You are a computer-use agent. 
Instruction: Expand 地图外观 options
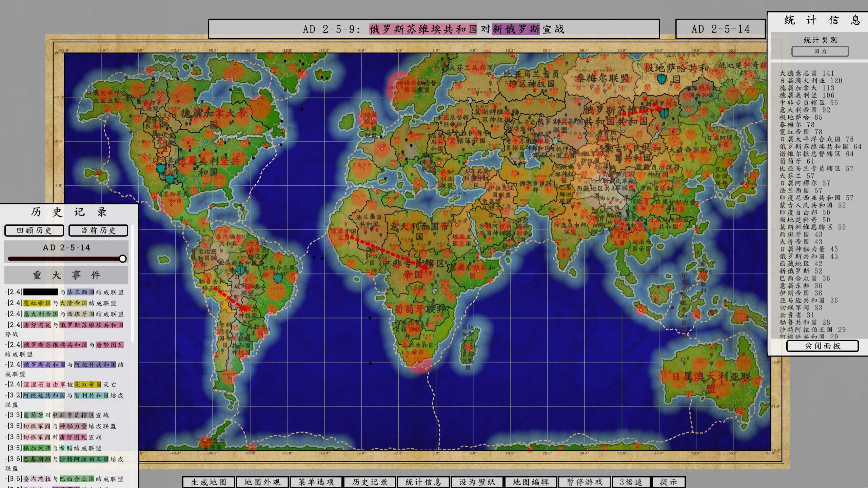coord(262,482)
